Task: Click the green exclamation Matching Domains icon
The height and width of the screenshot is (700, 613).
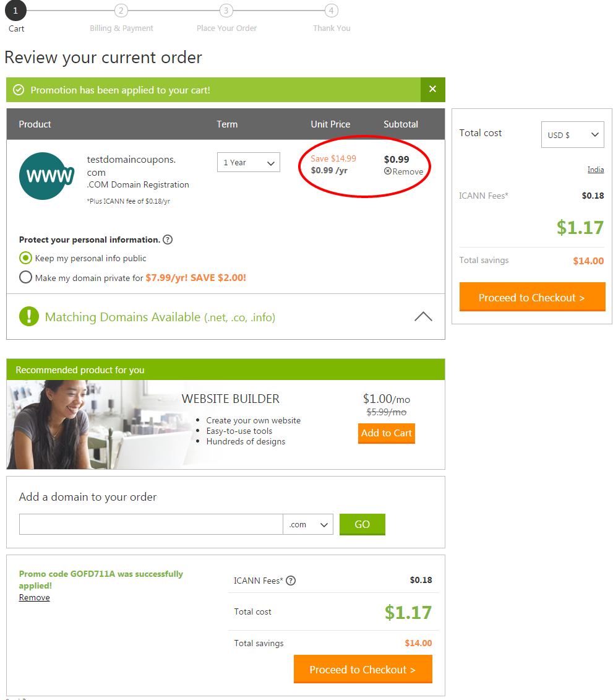Action: 29,316
